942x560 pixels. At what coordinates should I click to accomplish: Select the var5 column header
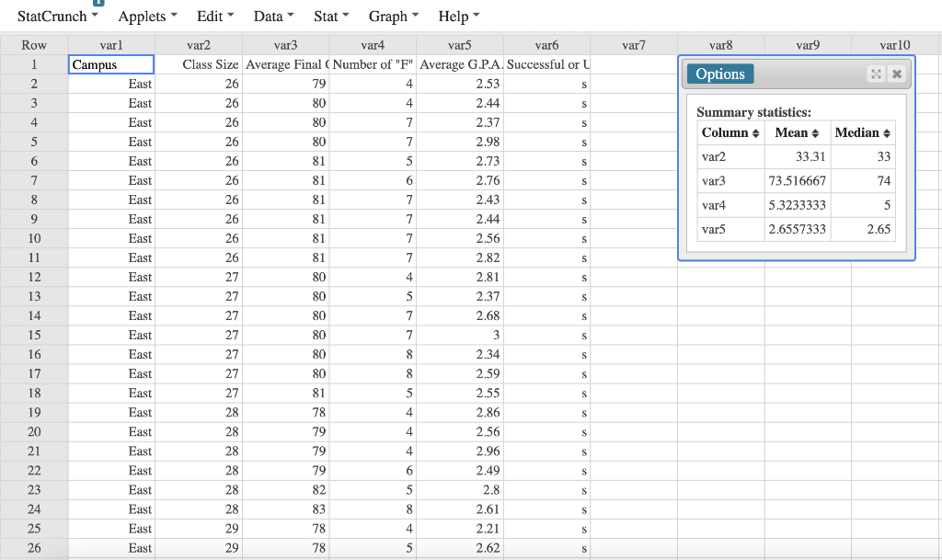coord(460,44)
